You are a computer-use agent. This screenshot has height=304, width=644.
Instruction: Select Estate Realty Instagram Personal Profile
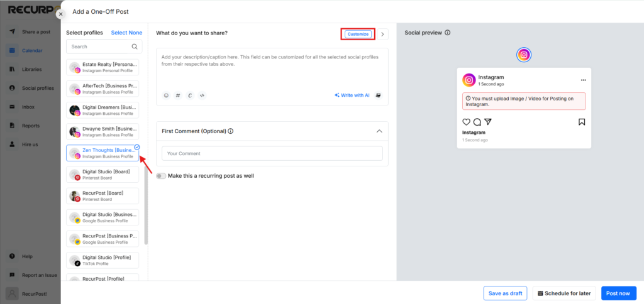tap(103, 67)
